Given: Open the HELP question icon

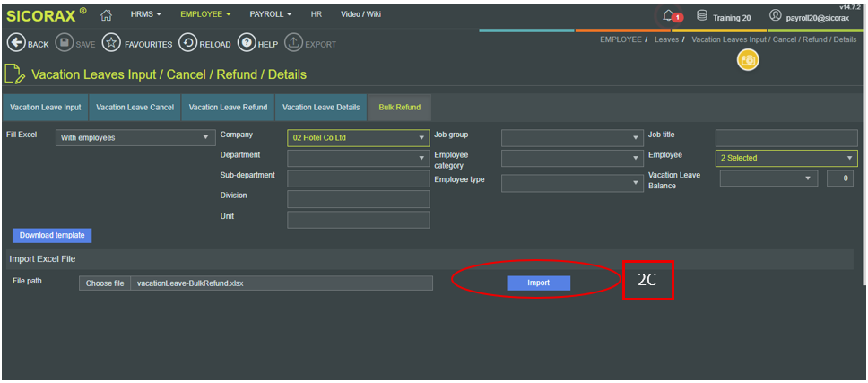Looking at the screenshot, I should (247, 43).
